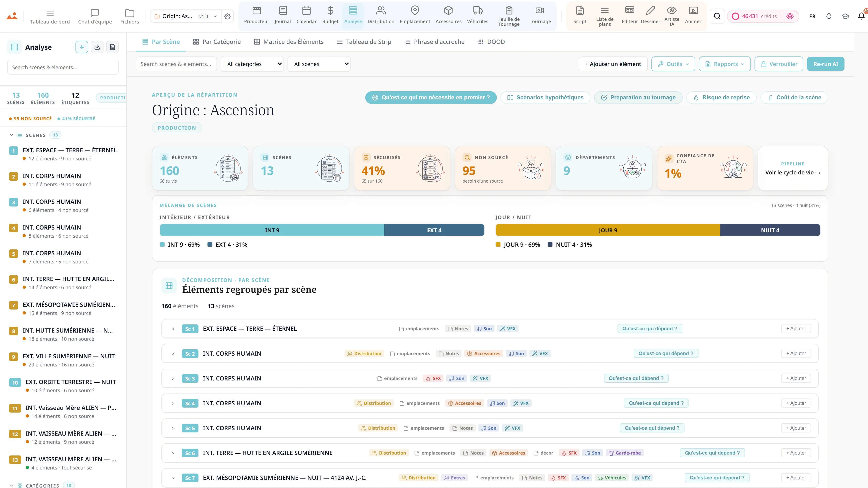Select the Par Scène tab

161,42
